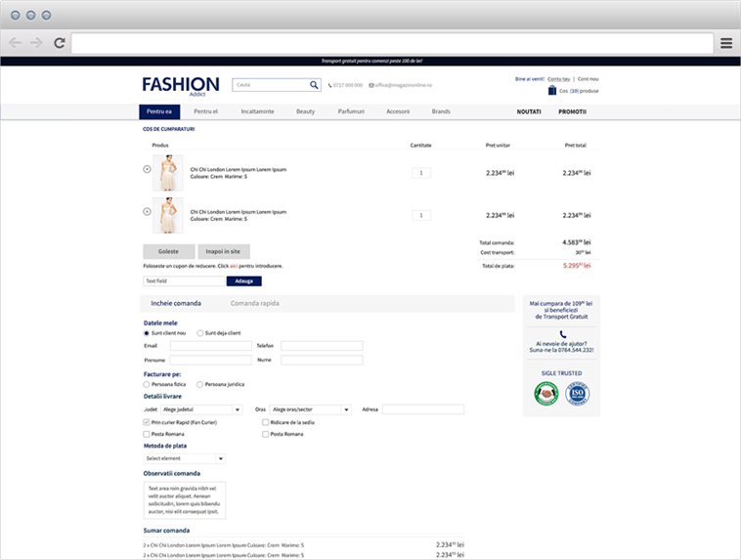Choose the 'Persoana juridica' radio button
This screenshot has height=560, width=741.
200,384
